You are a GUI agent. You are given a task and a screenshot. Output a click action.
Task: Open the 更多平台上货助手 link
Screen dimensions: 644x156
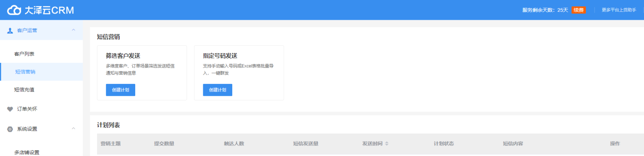pos(619,10)
